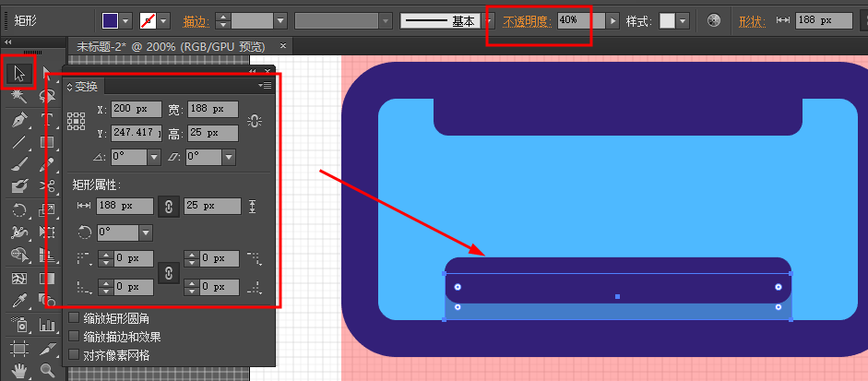Select the Scissors tool
Image resolution: width=868 pixels, height=381 pixels.
[x=48, y=185]
